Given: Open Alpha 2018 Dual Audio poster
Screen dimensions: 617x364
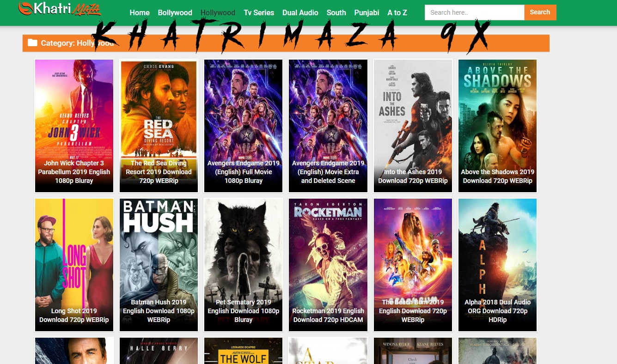Looking at the screenshot, I should (497, 265).
